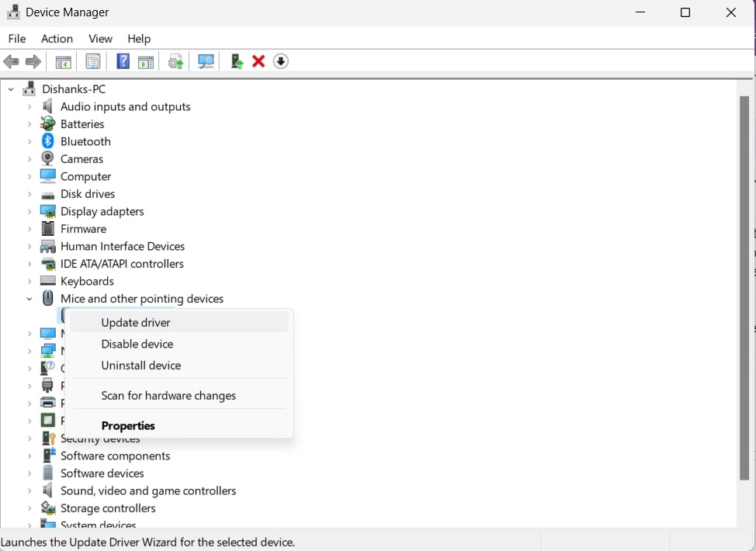The image size is (756, 551).
Task: Expand the Sound, video and game controllers node
Action: 31,490
